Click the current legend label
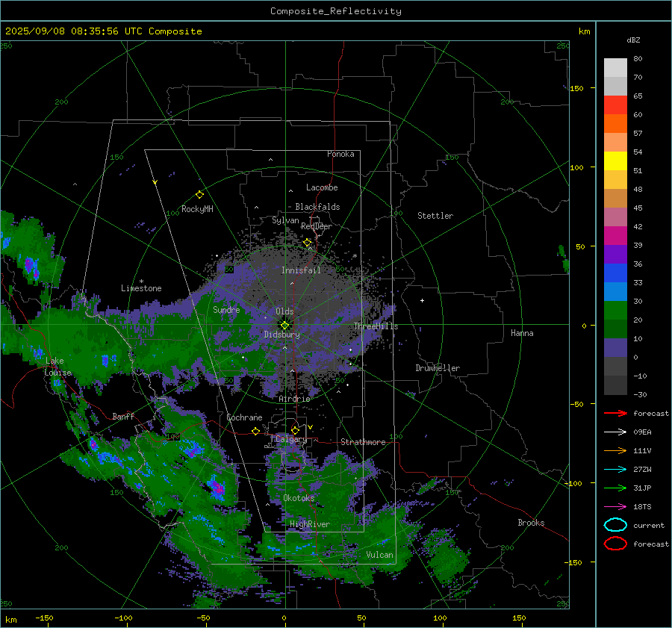672x628 pixels. [649, 525]
